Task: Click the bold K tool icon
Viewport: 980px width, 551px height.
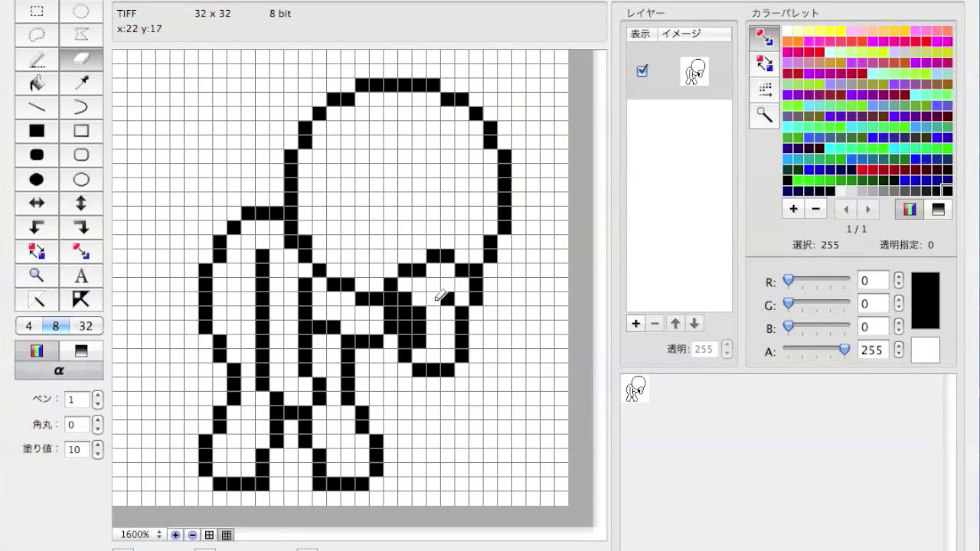Action: (81, 299)
